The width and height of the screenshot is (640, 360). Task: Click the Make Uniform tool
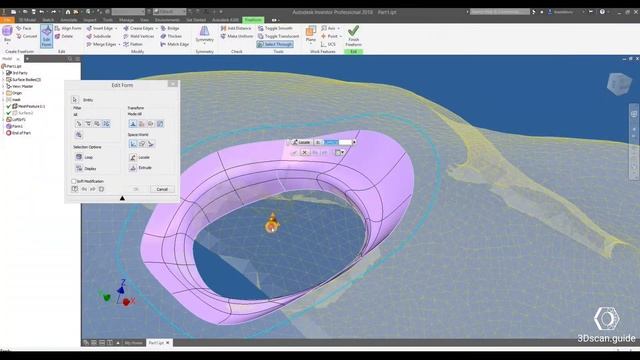click(x=237, y=36)
